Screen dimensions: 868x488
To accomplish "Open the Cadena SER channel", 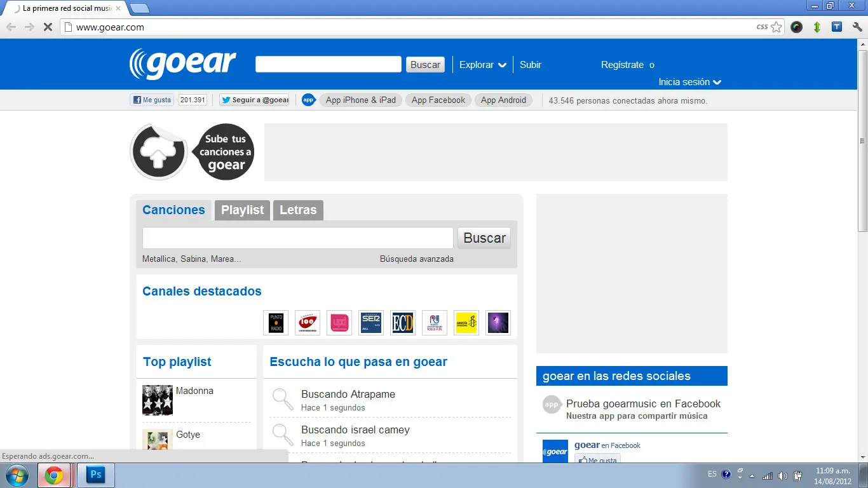I will tap(371, 323).
